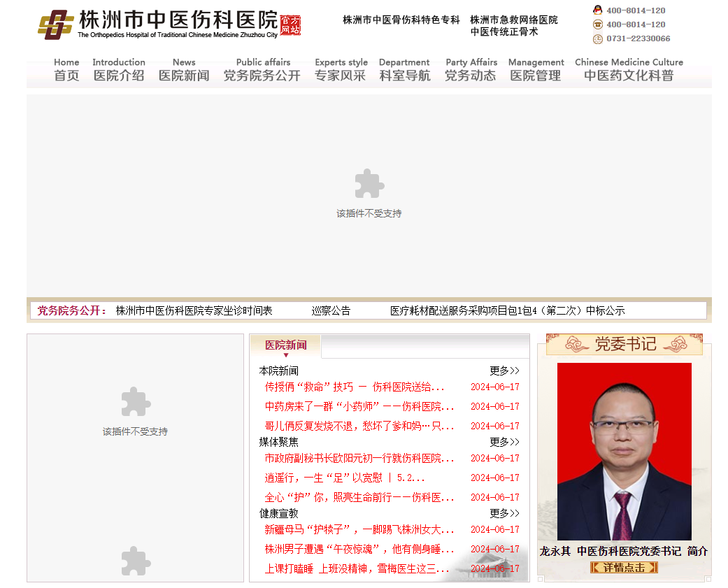Click the lower plugin puzzle icon in left panel
Viewport: 728px width, 588px height.
tap(136, 561)
